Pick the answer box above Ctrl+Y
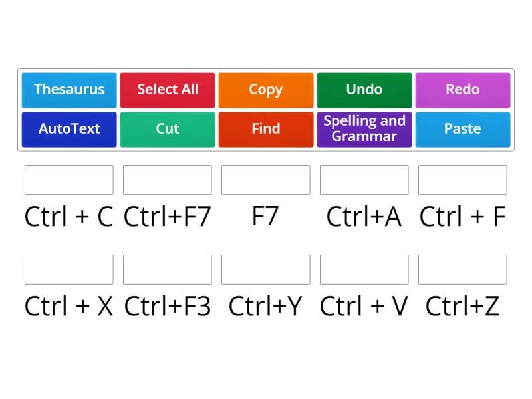Screen dimensions: 532x399 pos(266,269)
